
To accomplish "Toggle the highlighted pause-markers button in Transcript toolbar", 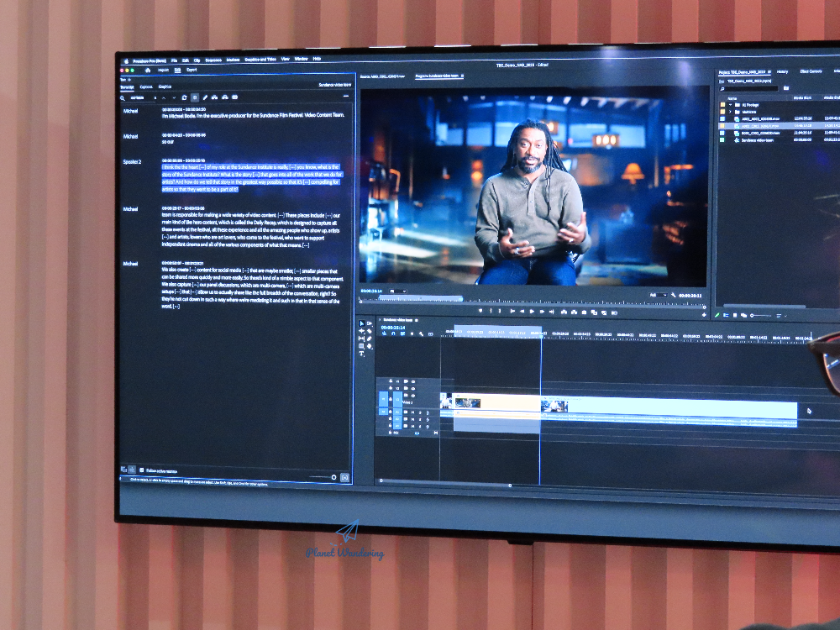I will pyautogui.click(x=195, y=97).
